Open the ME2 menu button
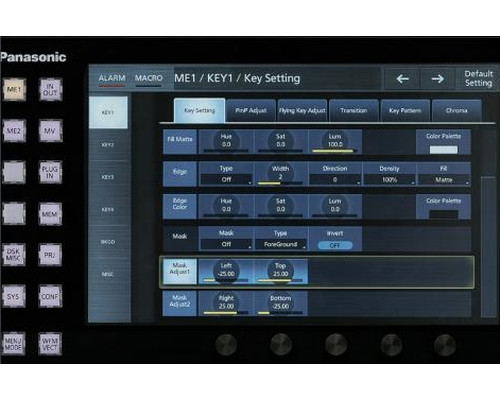Viewport: 500px width, 400px height. (14, 131)
